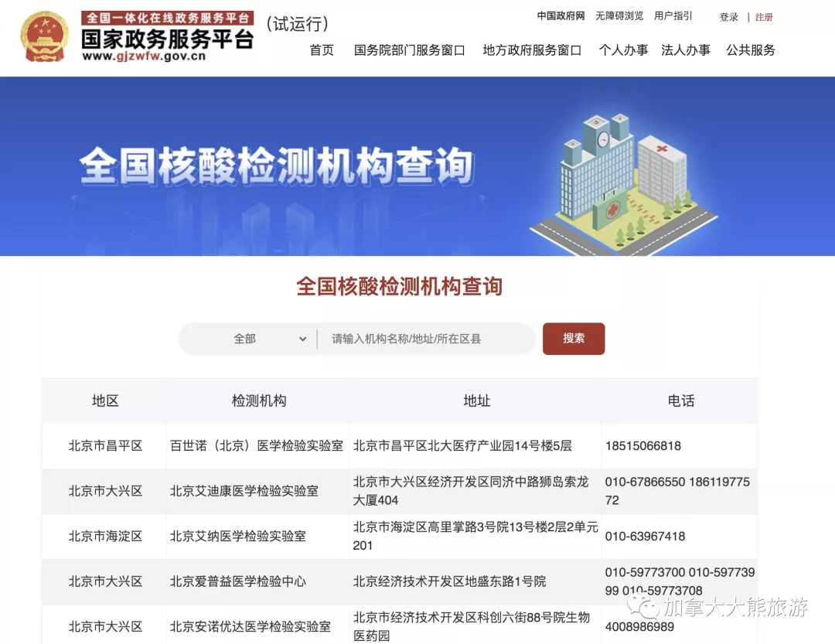The image size is (835, 644).
Task: Click the 北京市昌平区 region cell
Action: (105, 446)
